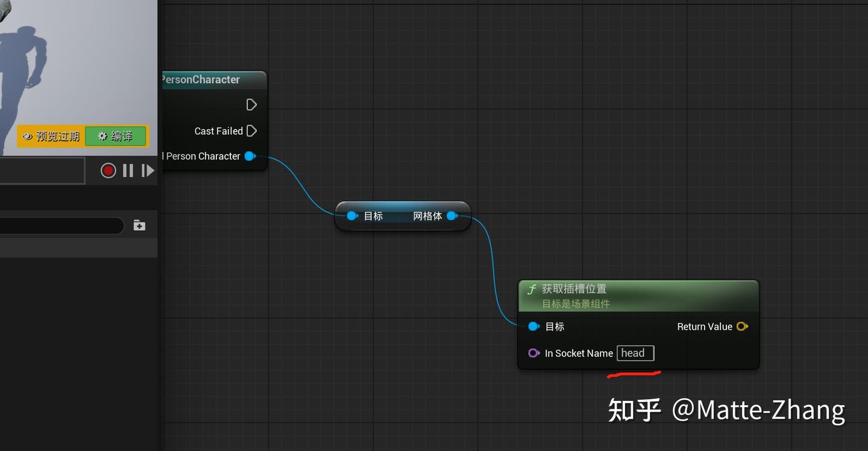The image size is (868, 451).
Task: Click the add-new folder icon beside the search bar
Action: point(139,225)
